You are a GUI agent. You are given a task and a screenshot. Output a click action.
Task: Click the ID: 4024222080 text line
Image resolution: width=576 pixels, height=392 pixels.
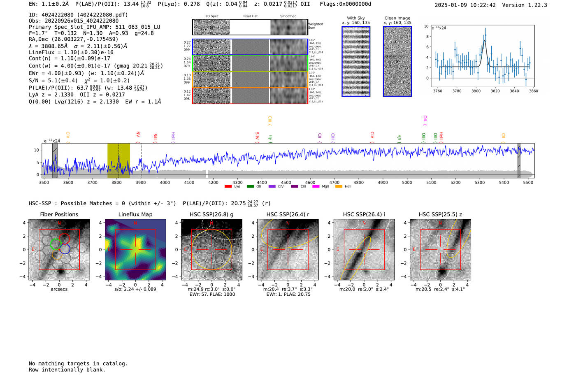click(x=79, y=15)
